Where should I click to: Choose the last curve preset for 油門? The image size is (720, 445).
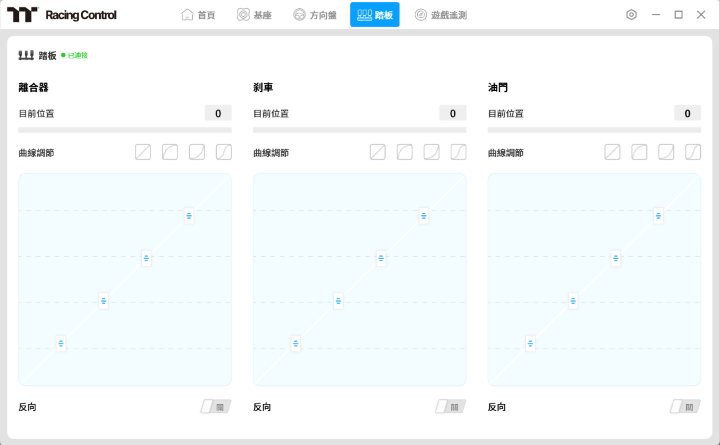(x=693, y=152)
